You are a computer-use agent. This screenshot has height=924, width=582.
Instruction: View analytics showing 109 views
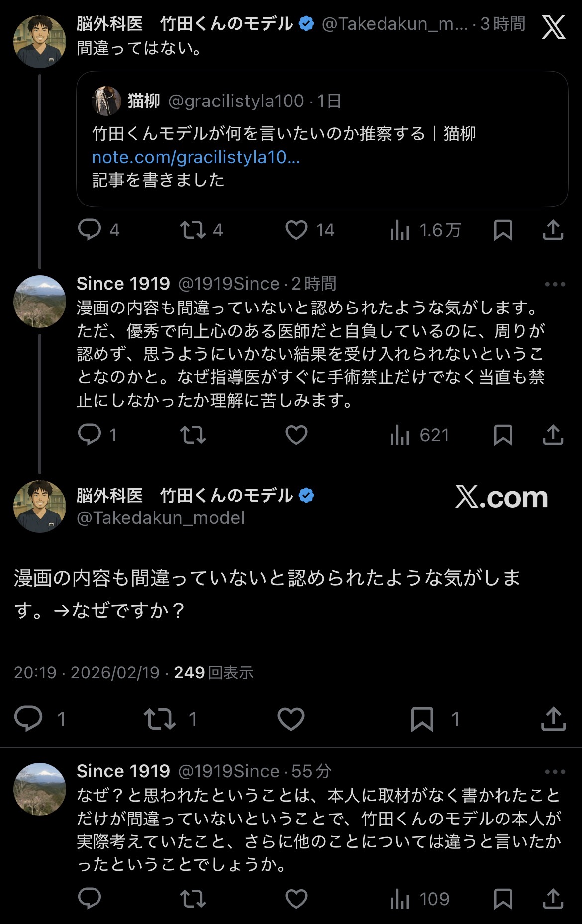coord(400,899)
